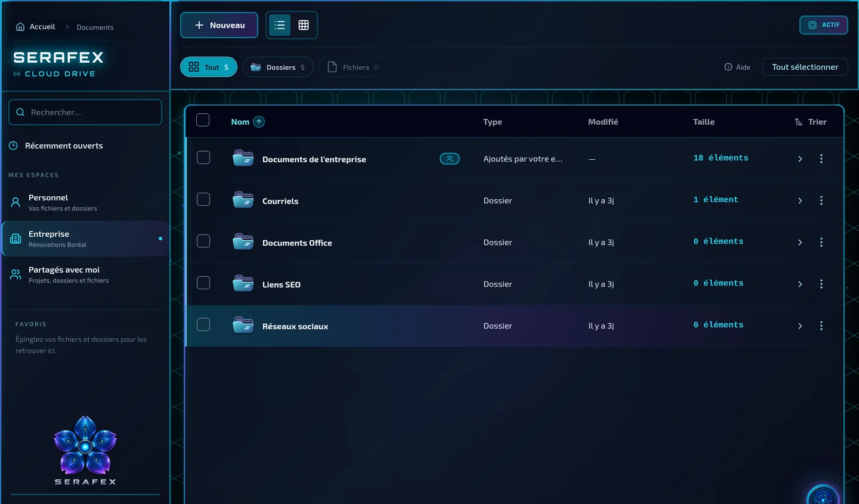The width and height of the screenshot is (859, 504).
Task: Expand Documents de l'entreprise with its chevron
Action: point(800,159)
